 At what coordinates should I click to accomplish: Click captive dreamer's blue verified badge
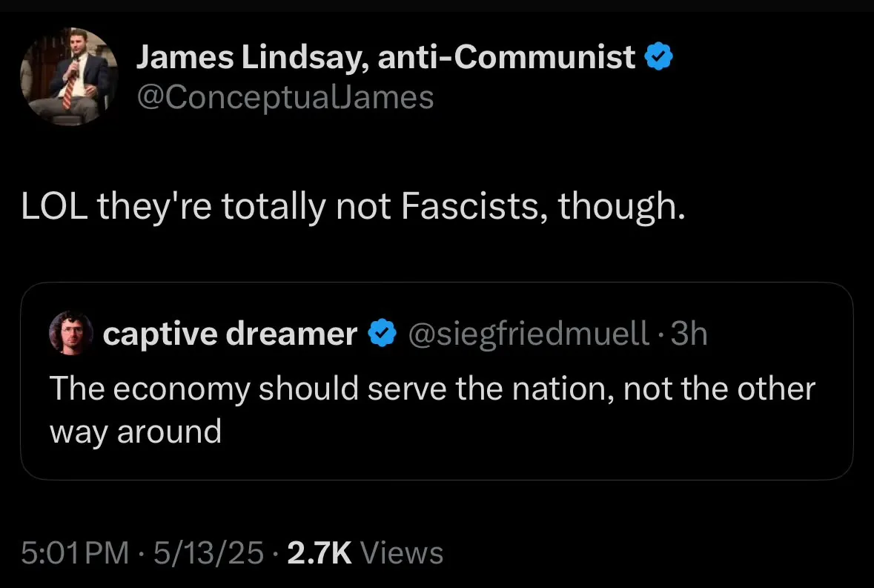point(383,334)
